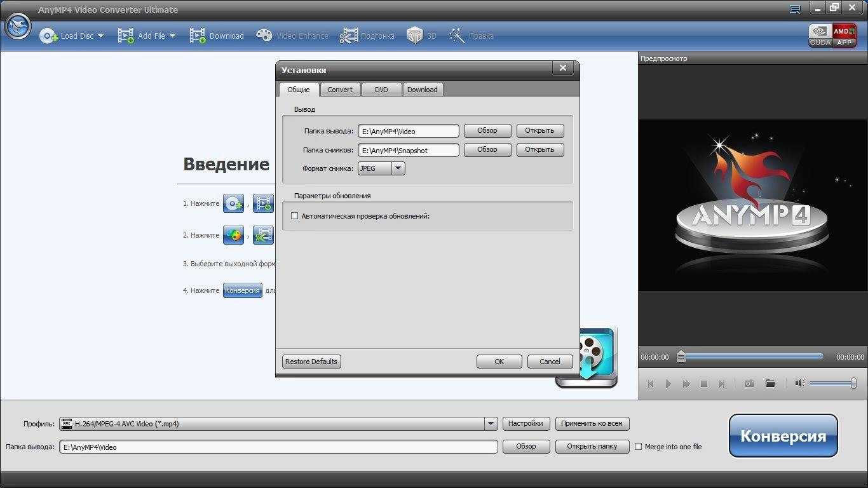Click the Restore Defaults button
868x488 pixels.
pyautogui.click(x=311, y=362)
